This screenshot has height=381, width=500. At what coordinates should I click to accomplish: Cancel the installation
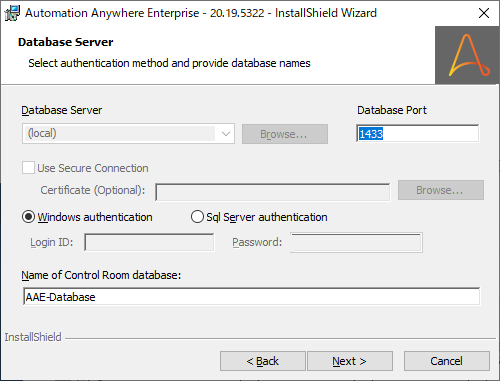click(x=447, y=361)
